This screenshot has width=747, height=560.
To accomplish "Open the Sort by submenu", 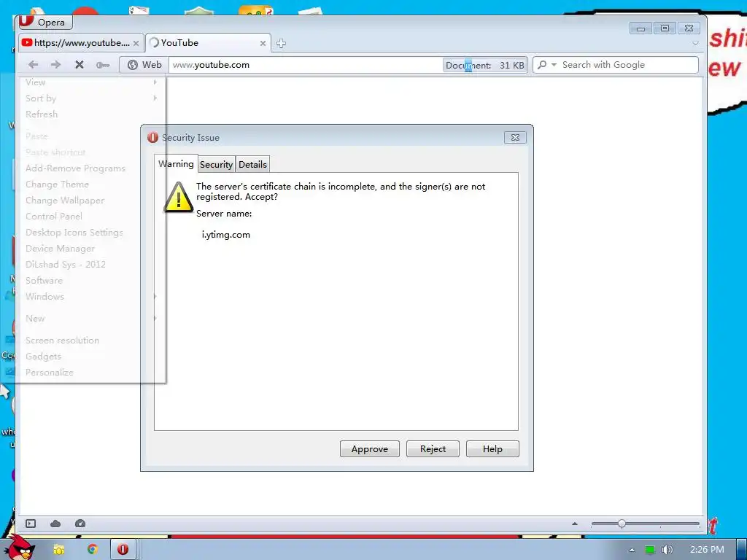I will point(90,98).
